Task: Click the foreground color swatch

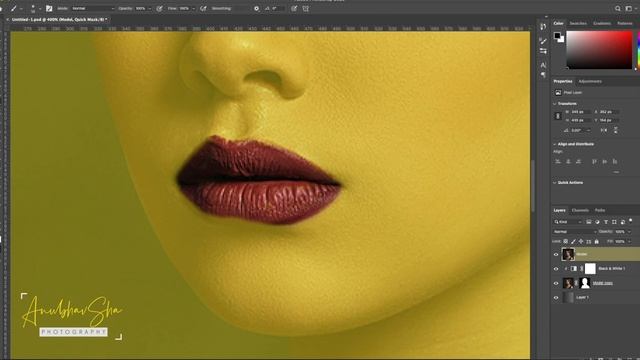Action: coord(557,36)
